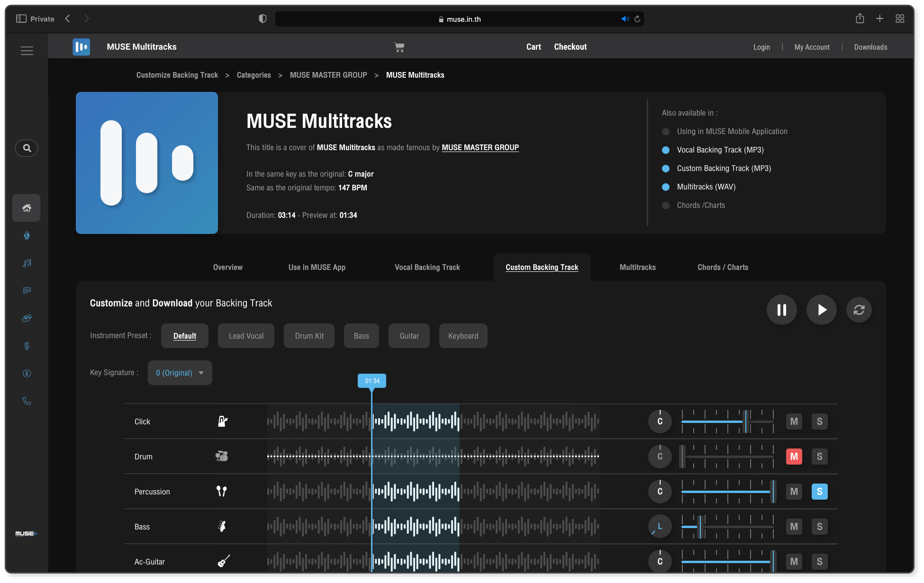Select the microphone icon in the left sidebar

point(27,236)
